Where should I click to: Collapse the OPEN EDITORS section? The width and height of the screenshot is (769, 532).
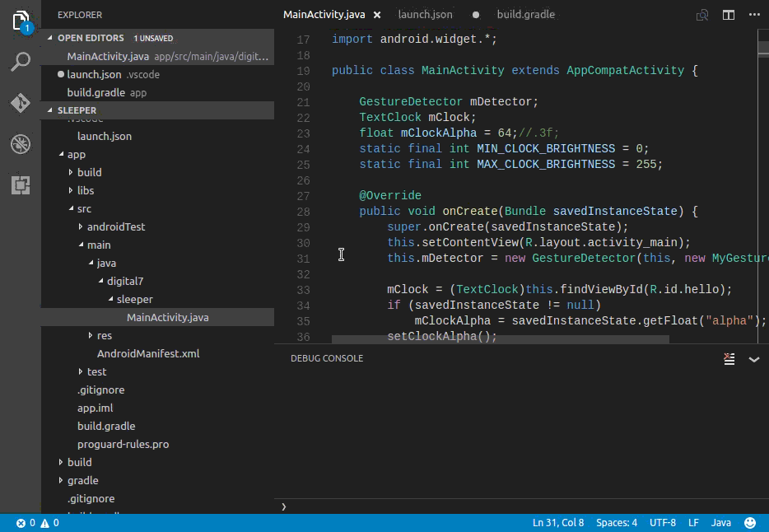click(x=91, y=38)
